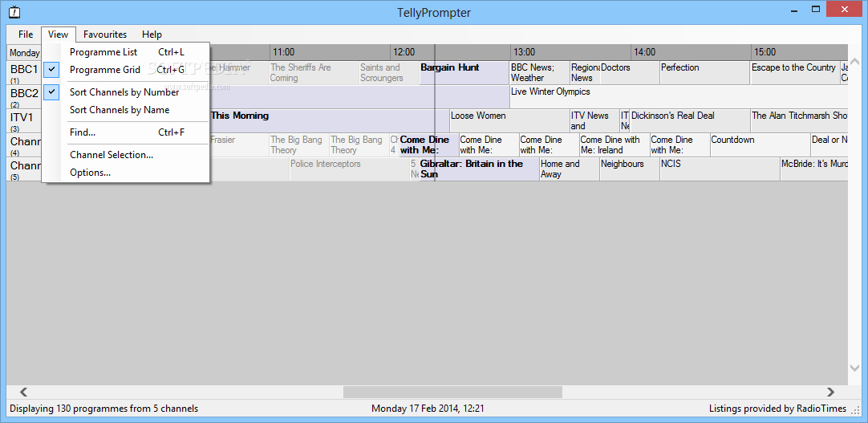Choose Sort Channels by Name
Screen dimensions: 868x423
click(126, 110)
